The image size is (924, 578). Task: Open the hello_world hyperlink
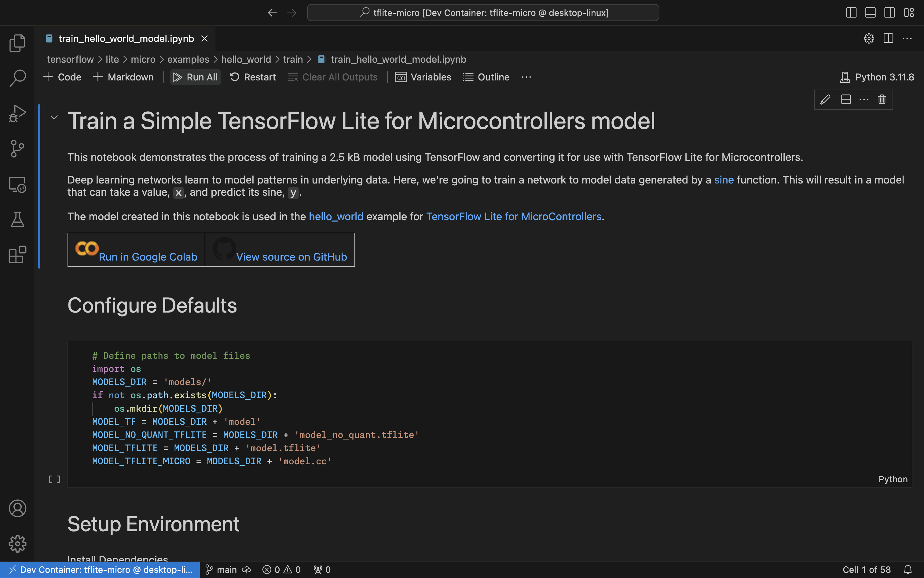pos(336,217)
